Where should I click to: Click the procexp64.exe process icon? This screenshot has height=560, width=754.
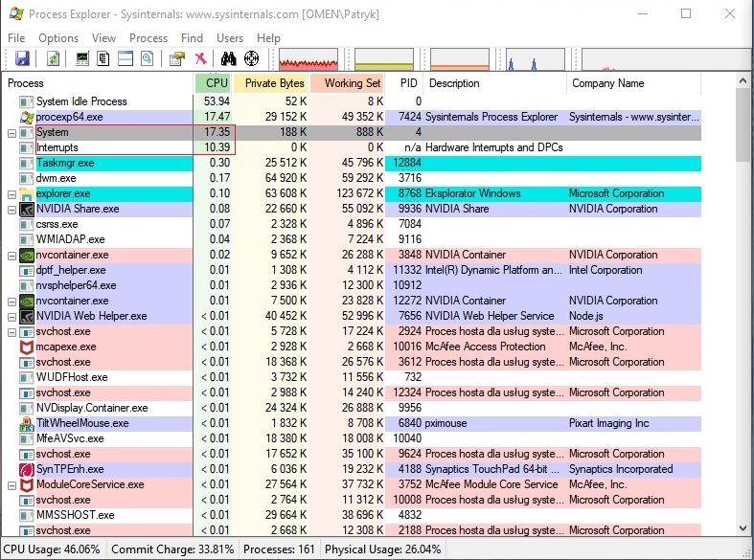27,117
